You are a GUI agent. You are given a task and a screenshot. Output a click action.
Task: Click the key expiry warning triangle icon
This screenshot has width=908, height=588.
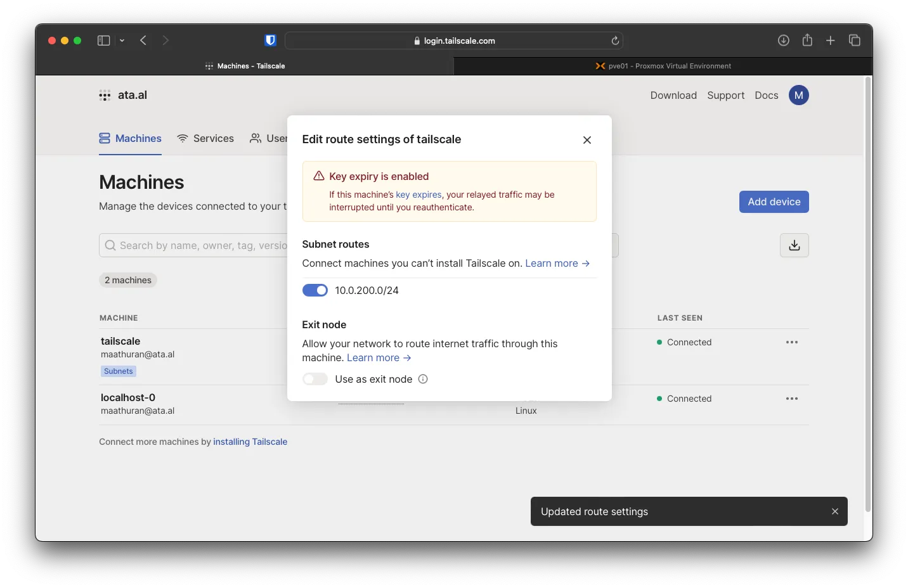click(x=319, y=176)
